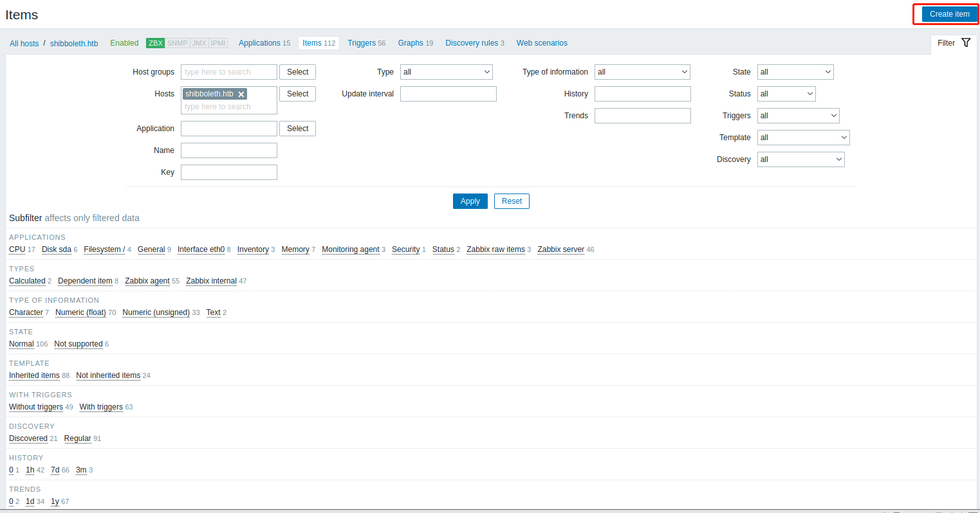980x513 pixels.
Task: Filter by Calculated type
Action: 27,281
